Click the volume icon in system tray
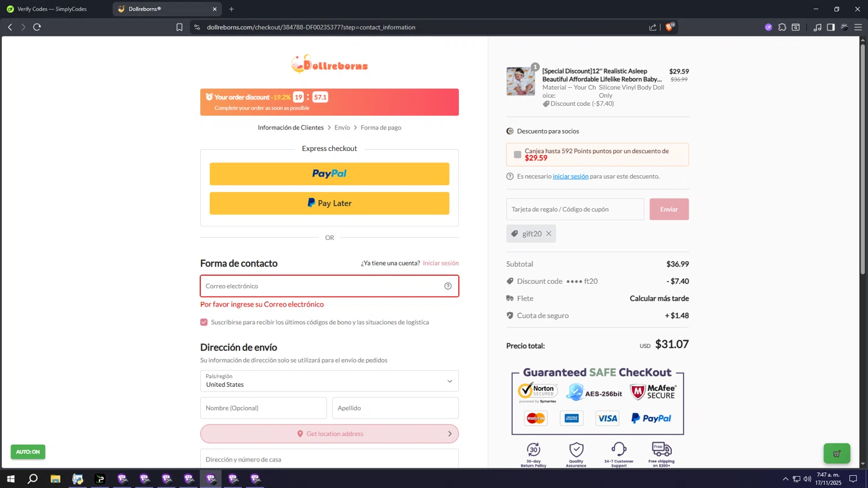This screenshot has width=868, height=488. click(807, 479)
